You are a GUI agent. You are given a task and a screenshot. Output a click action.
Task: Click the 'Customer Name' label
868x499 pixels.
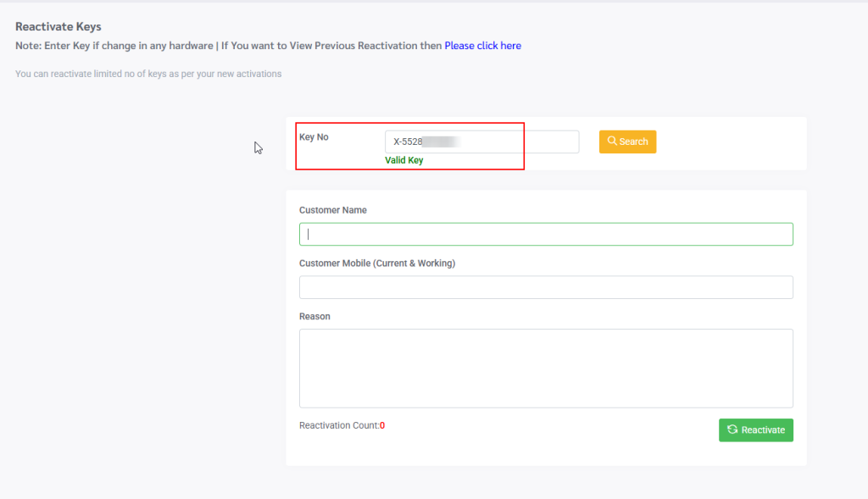tap(333, 210)
